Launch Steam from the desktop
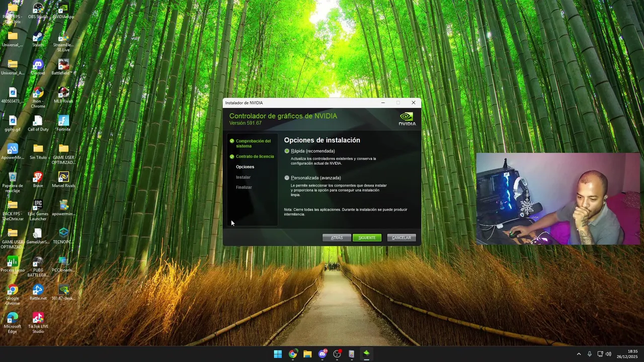644x362 pixels. [38, 39]
